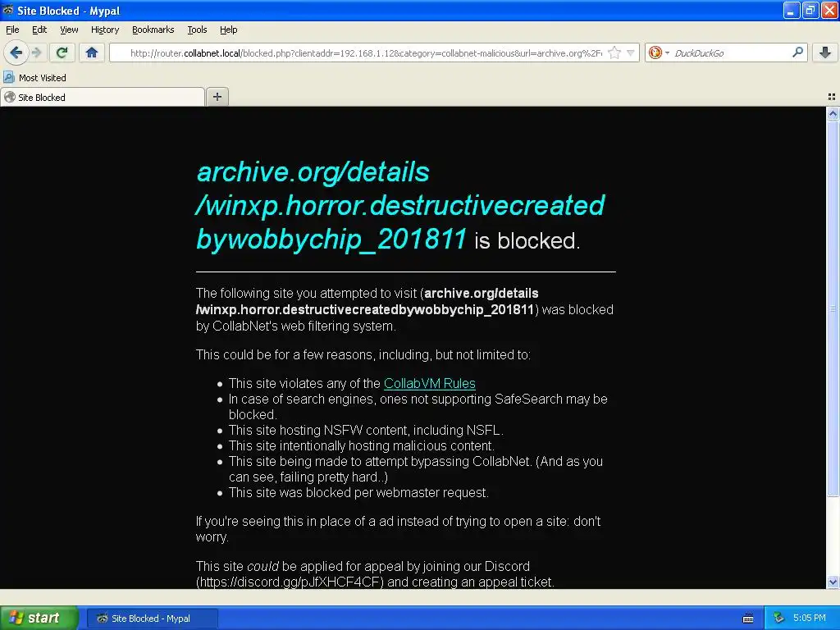The height and width of the screenshot is (630, 840).
Task: Click the search magnifier icon
Action: click(x=797, y=52)
